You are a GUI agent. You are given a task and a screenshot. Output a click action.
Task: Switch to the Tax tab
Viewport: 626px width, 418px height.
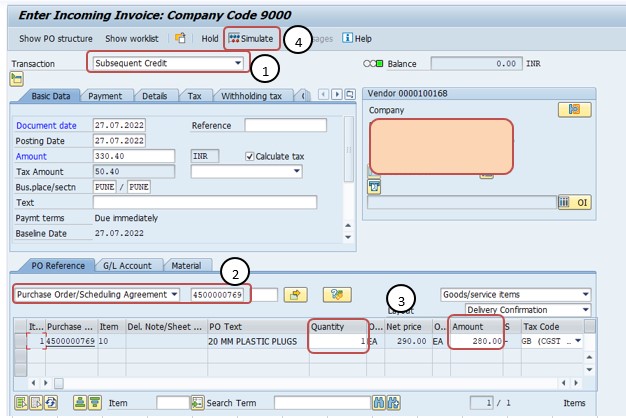(x=194, y=96)
